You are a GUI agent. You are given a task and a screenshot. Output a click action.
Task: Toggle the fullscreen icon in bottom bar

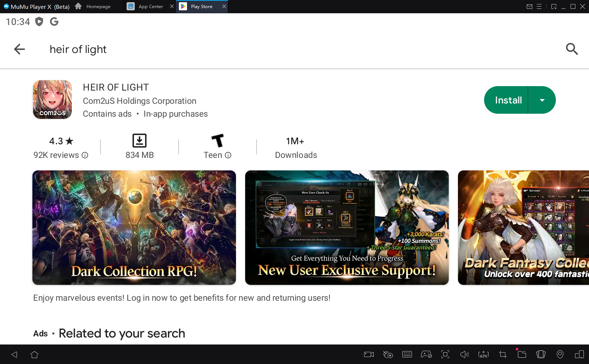(x=445, y=354)
